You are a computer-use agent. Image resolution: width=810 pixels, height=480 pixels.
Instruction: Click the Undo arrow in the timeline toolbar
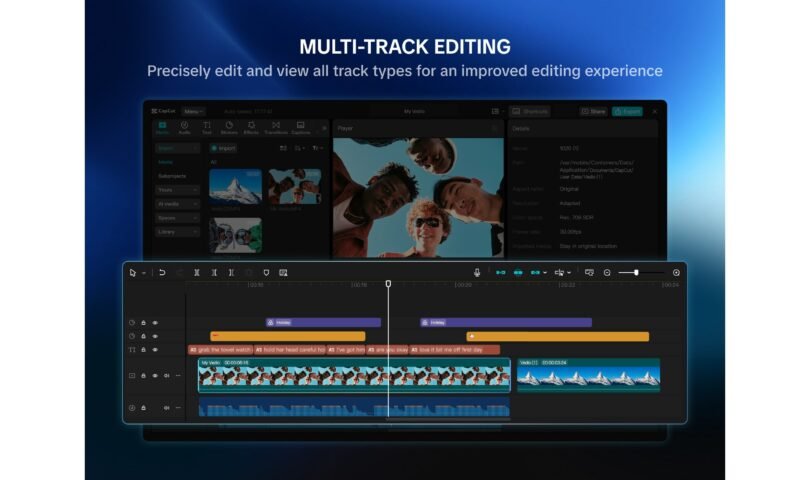coord(162,272)
